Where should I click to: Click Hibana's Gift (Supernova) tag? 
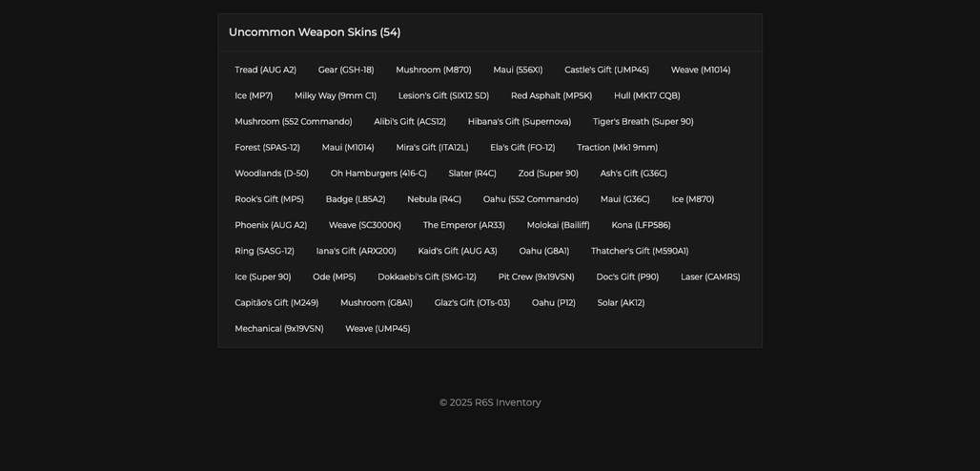pyautogui.click(x=520, y=122)
